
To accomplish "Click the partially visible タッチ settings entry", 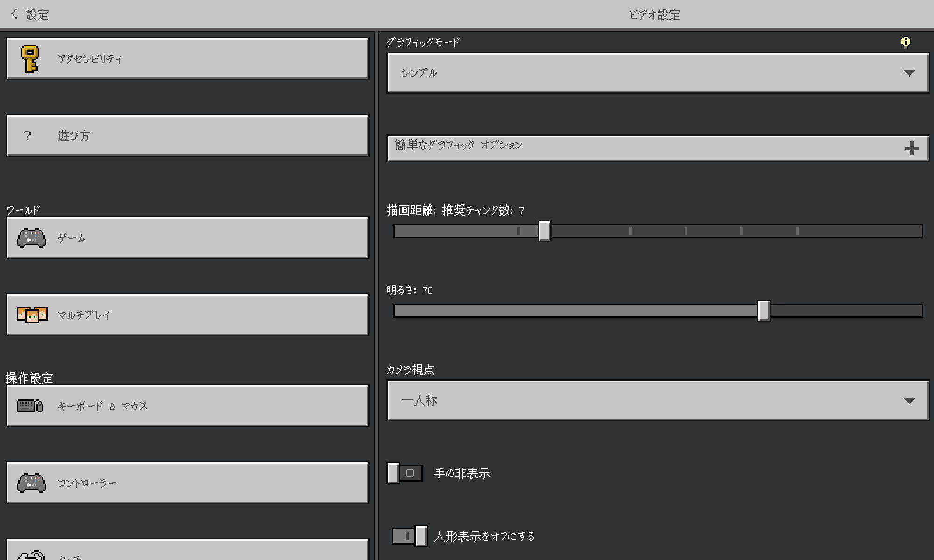I will [187, 552].
